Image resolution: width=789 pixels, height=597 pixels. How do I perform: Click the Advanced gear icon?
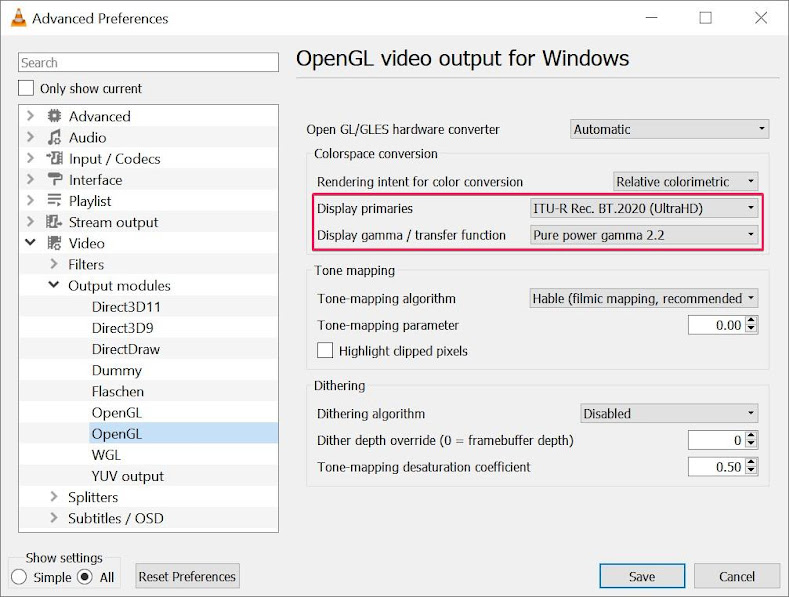click(54, 116)
